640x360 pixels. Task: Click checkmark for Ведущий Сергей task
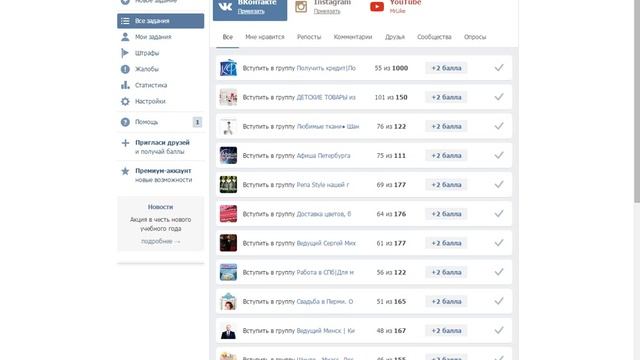point(499,243)
